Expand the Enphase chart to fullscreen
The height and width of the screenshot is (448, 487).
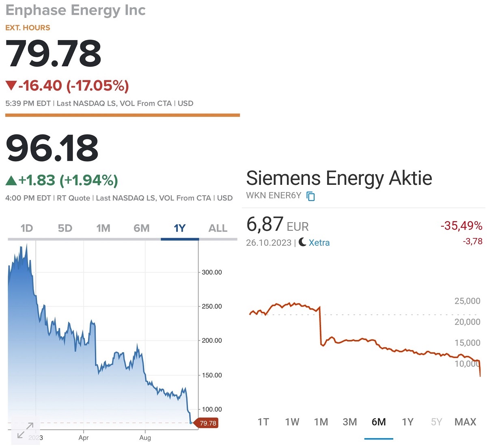pyautogui.click(x=26, y=430)
